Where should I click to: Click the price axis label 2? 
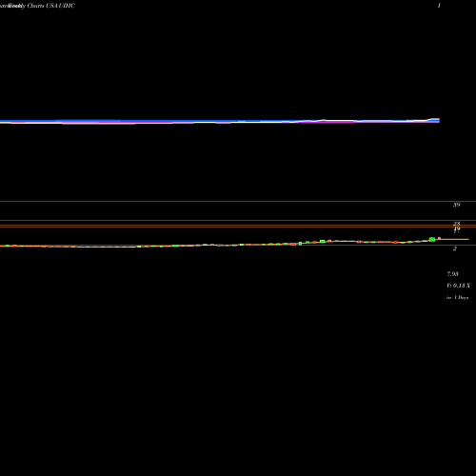point(455,248)
